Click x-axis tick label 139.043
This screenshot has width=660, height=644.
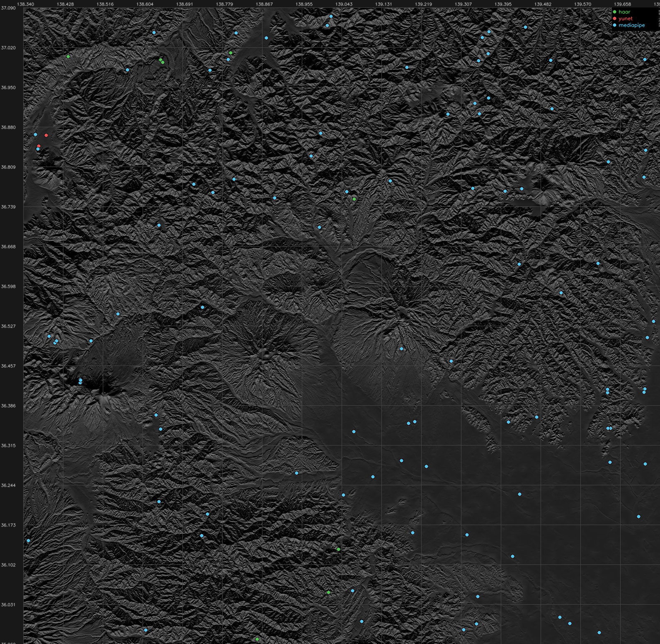pos(344,4)
